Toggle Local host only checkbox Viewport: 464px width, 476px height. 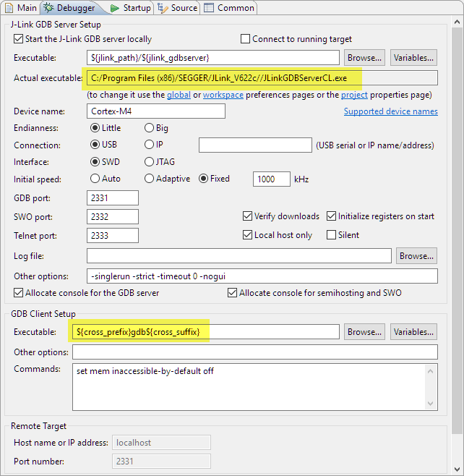247,235
